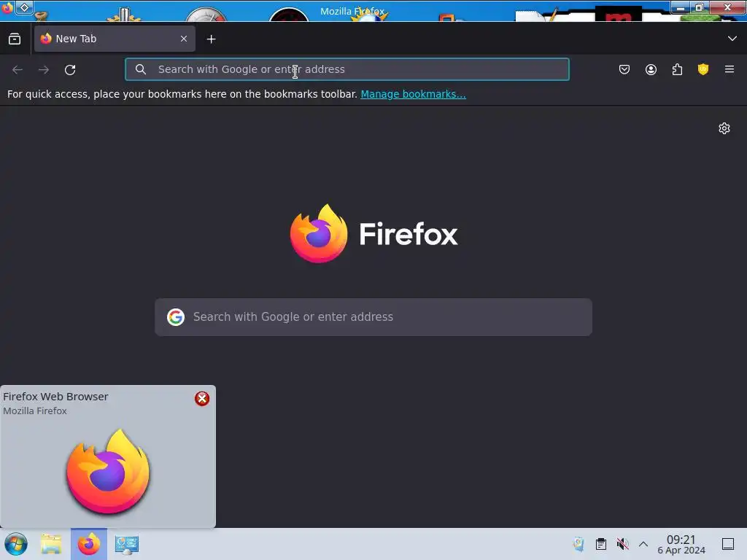Open the file manager from taskbar
Viewport: 747px width, 560px height.
(51, 544)
